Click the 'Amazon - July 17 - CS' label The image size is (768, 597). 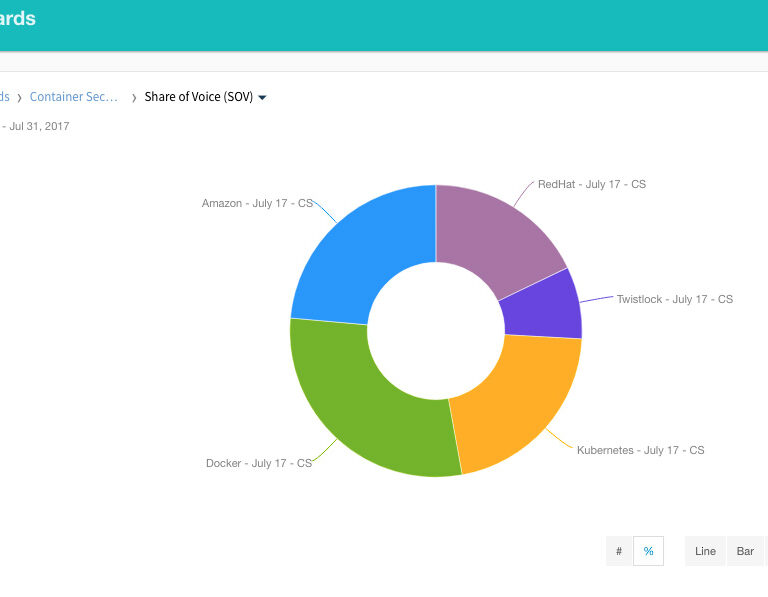pyautogui.click(x=257, y=203)
